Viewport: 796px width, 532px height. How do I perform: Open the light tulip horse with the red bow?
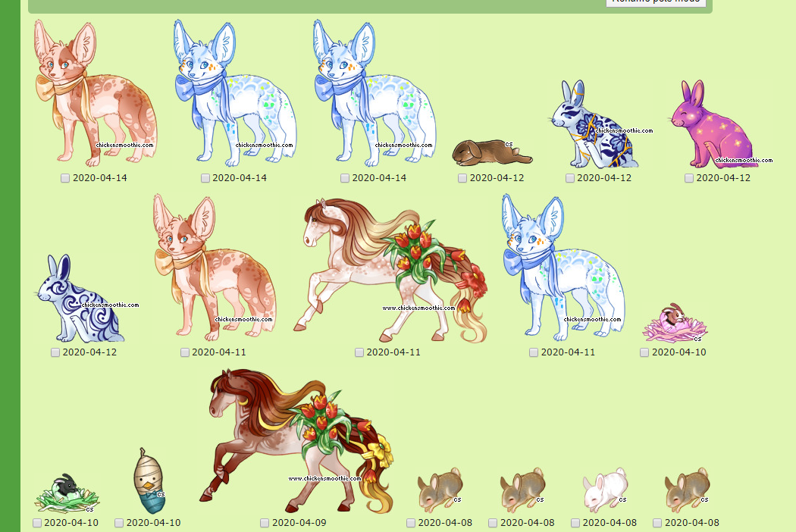click(390, 270)
